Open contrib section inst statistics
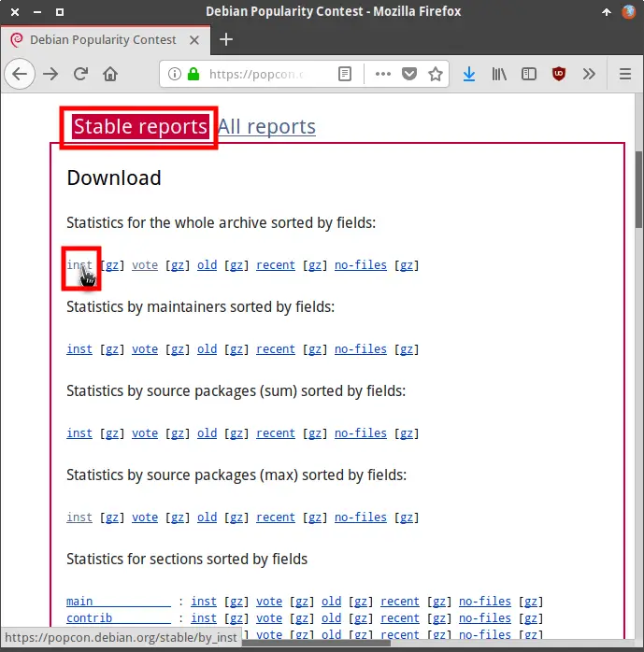 [x=204, y=618]
